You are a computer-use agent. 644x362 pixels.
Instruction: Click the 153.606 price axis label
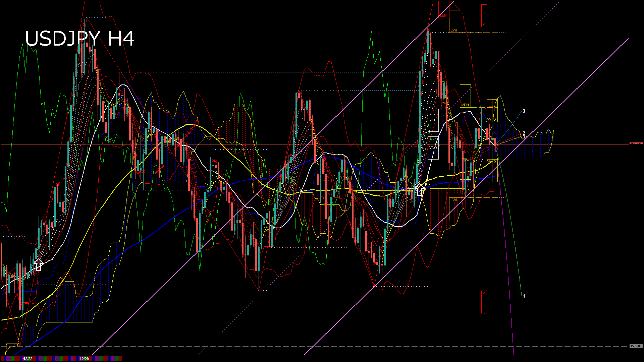point(636,346)
